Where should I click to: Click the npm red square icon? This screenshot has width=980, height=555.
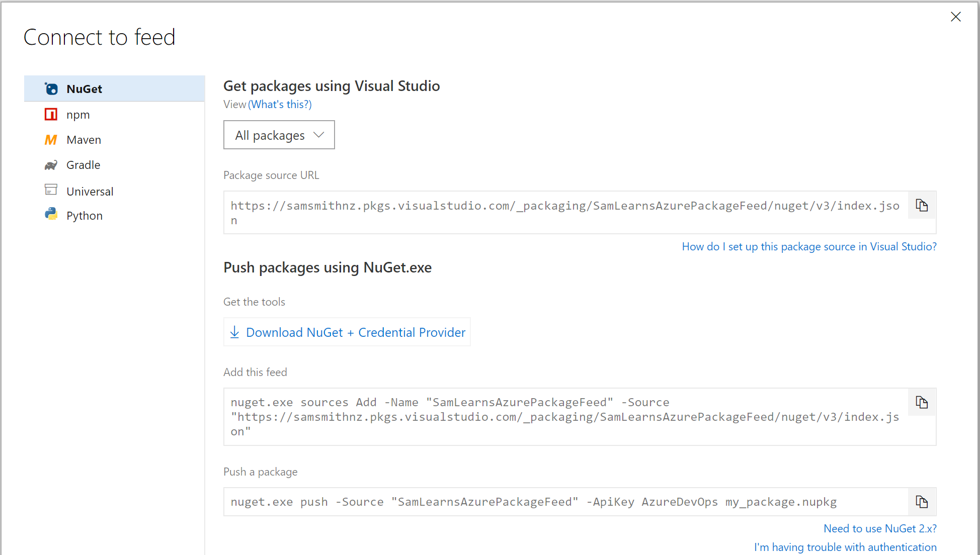pyautogui.click(x=51, y=115)
